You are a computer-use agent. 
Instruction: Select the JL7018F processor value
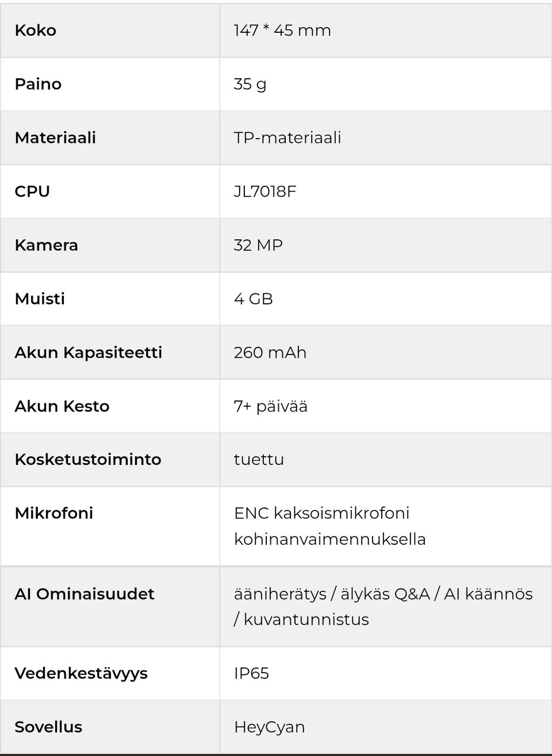(265, 191)
